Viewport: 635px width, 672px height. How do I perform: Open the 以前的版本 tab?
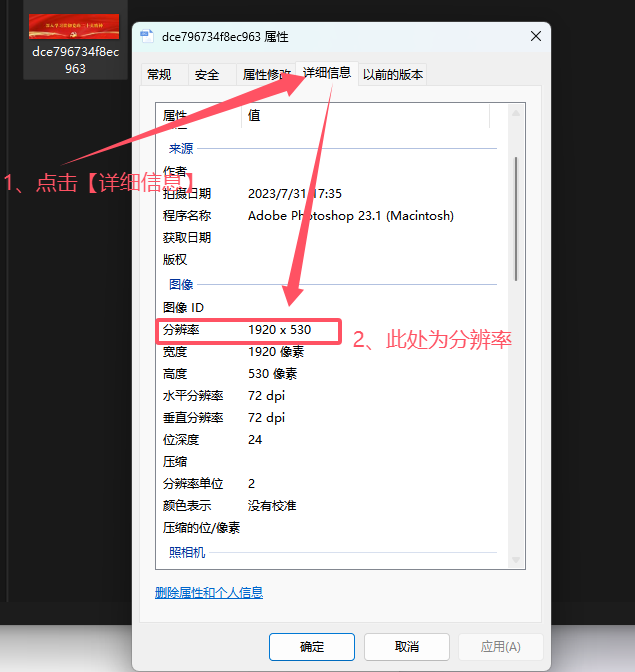coord(393,74)
